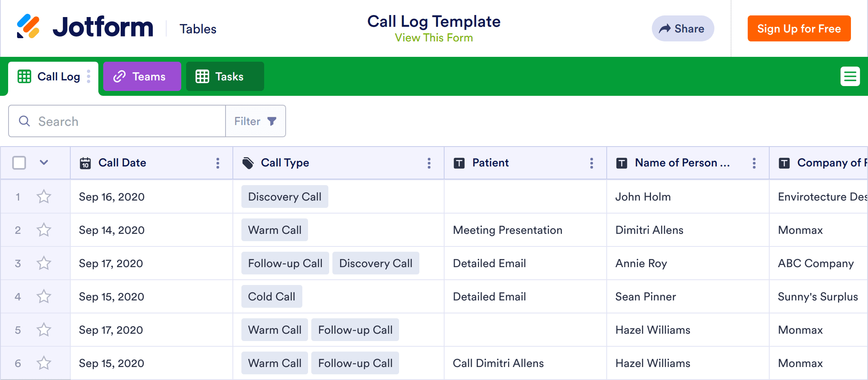Open the hamburger menu on green bar

pyautogui.click(x=850, y=76)
